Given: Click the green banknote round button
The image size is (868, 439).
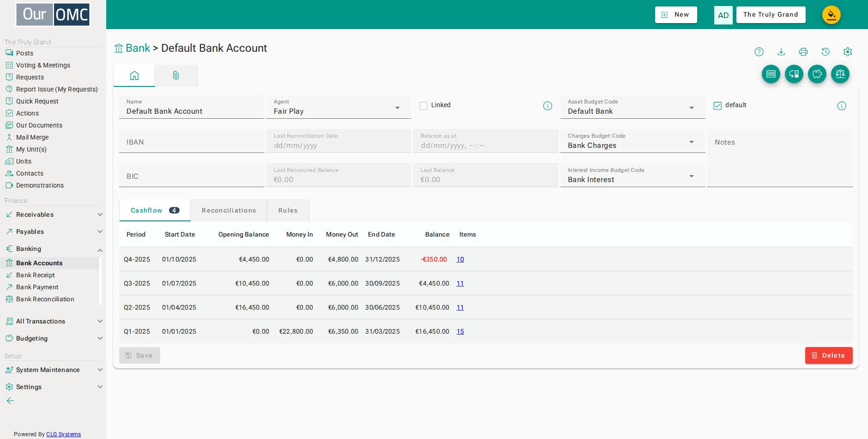Looking at the screenshot, I should 771,74.
